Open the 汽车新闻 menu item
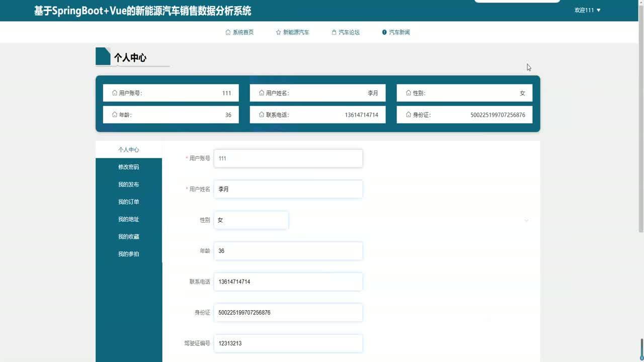Viewport: 644px width, 362px height. click(396, 32)
